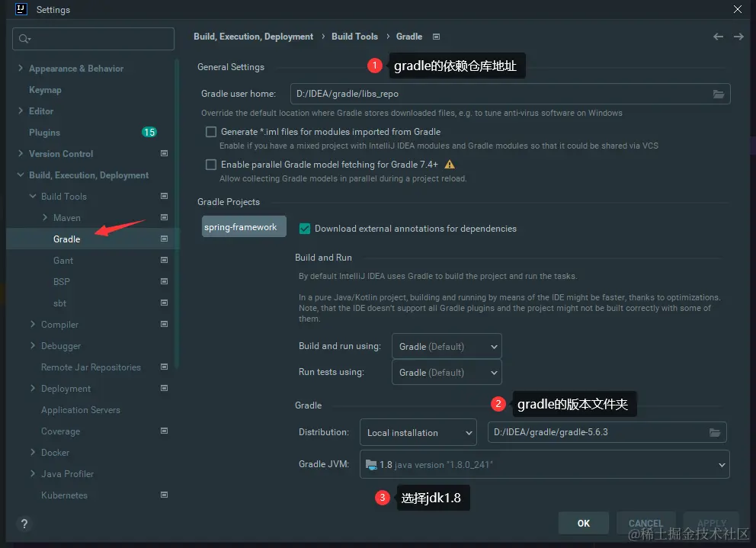Close the Settings dialog
Image resolution: width=756 pixels, height=548 pixels.
pos(738,9)
